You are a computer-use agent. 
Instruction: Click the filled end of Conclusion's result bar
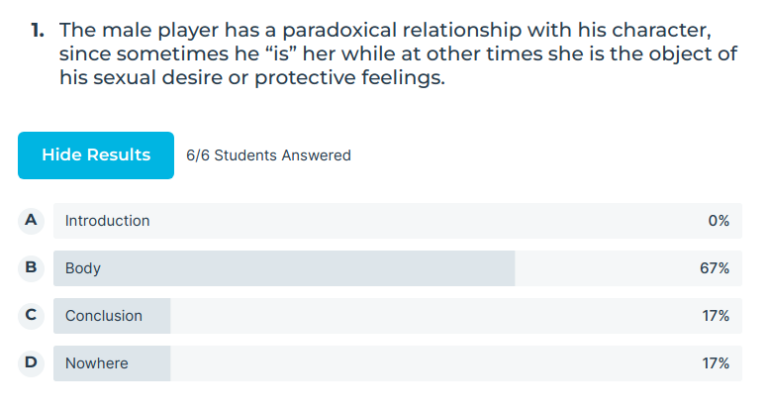tap(160, 316)
